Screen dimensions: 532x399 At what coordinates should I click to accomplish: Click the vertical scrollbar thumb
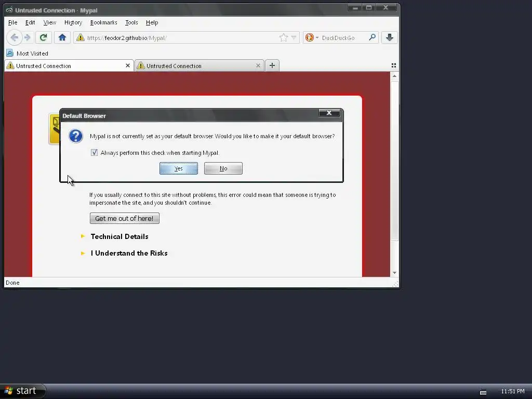pos(394,161)
